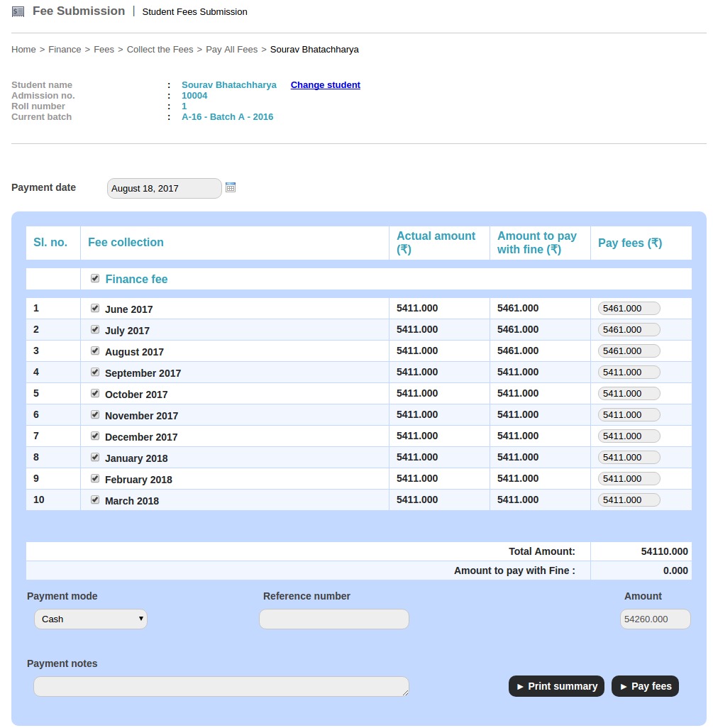Untick the March 2018 fee checkbox

pos(95,500)
